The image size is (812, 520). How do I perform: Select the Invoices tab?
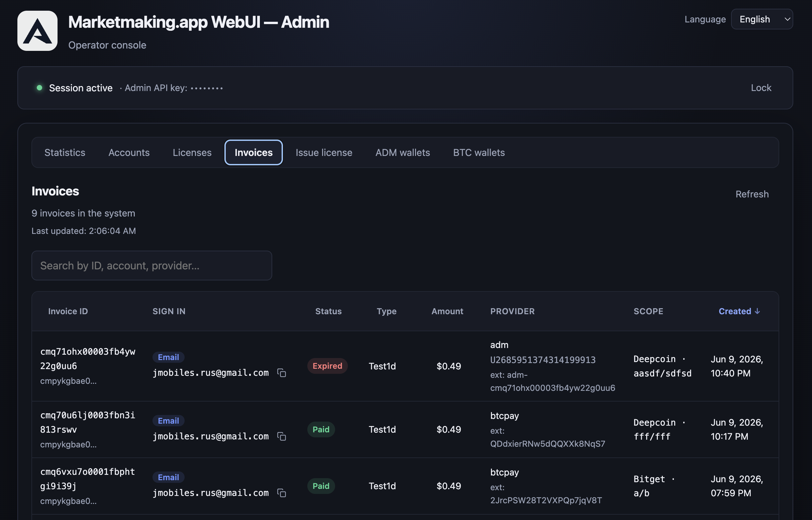253,153
